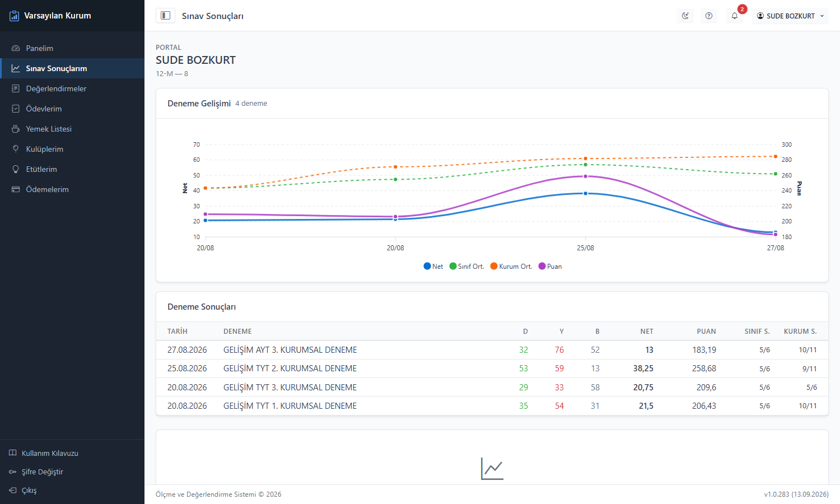Click the Ödevlerim checklist icon

(x=16, y=109)
